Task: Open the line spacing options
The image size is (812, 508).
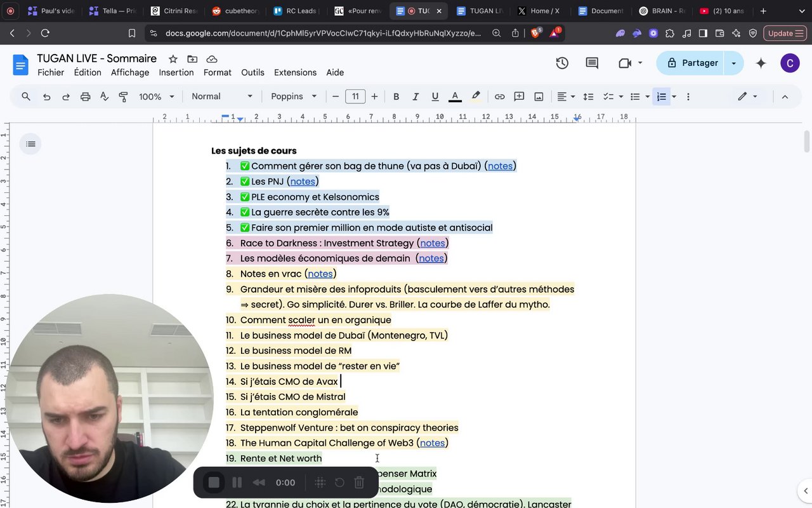Action: pos(588,97)
